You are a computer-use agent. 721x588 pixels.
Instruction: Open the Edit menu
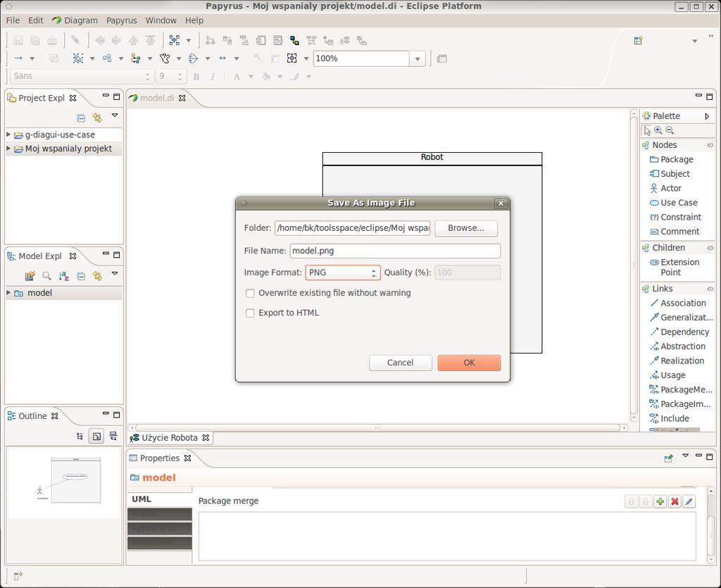coord(35,20)
